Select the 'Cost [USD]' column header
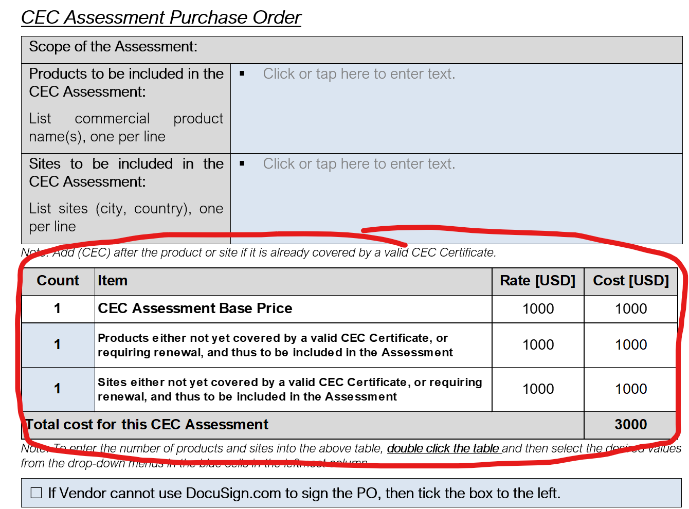689x509 pixels. [631, 281]
